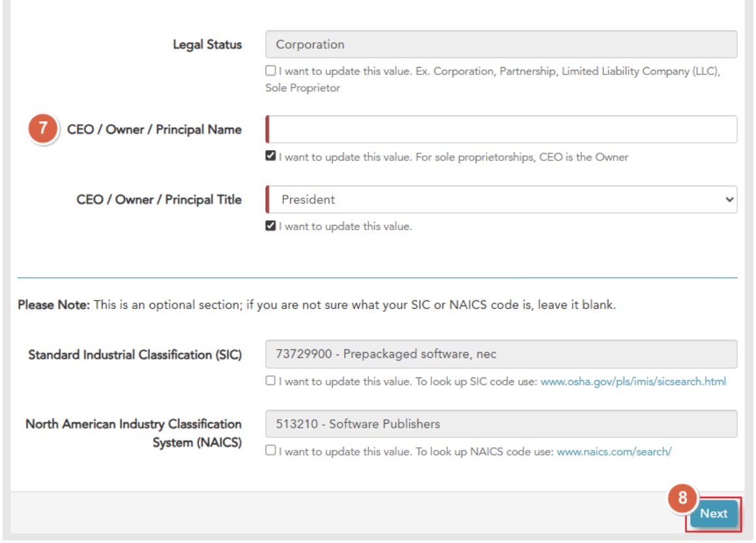Click the 'Legal Status' label
This screenshot has width=756, height=543.
[207, 44]
